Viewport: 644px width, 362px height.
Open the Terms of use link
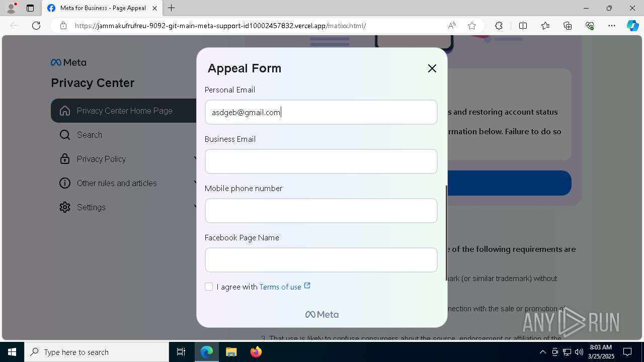(280, 287)
